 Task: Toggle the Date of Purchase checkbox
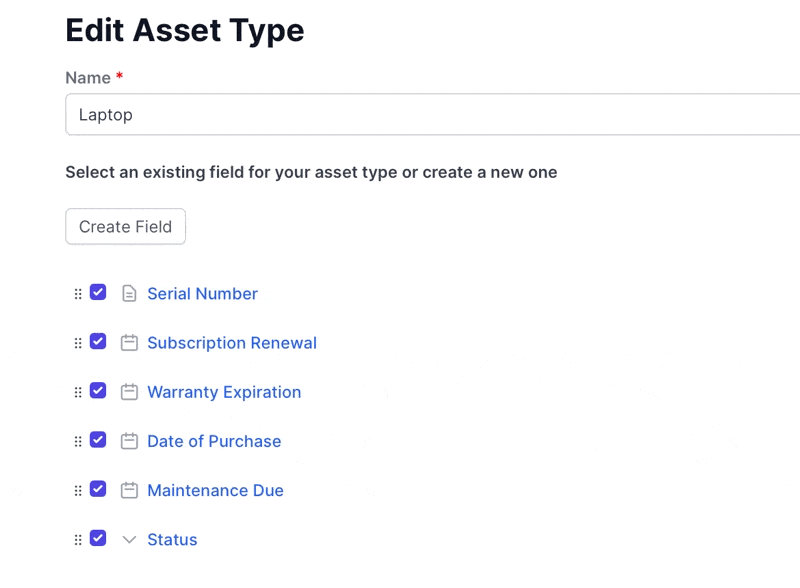click(x=98, y=440)
